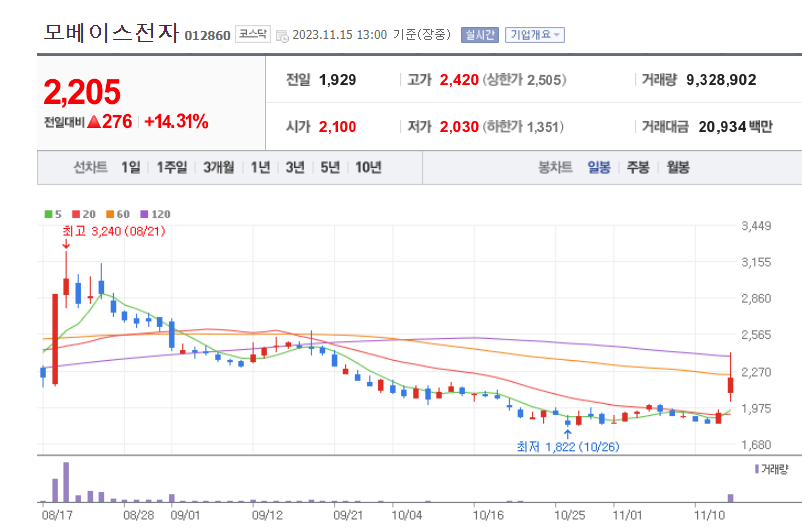Click the 최고 3,240 (08/21) marker

pyautogui.click(x=114, y=231)
